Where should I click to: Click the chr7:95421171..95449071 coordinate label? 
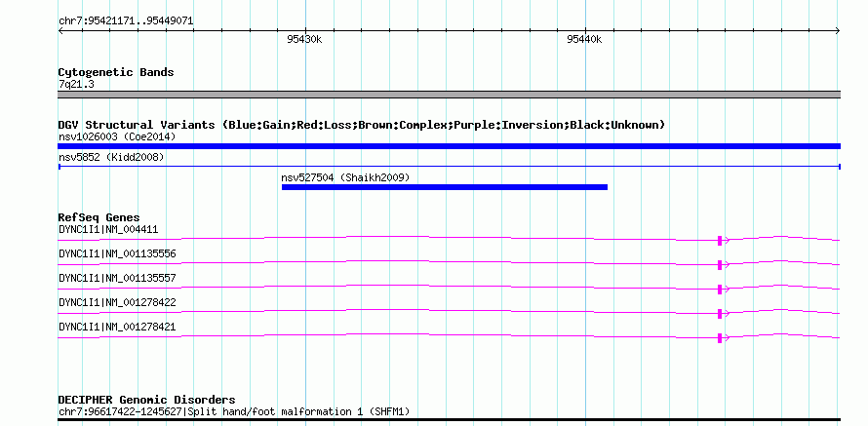click(126, 21)
